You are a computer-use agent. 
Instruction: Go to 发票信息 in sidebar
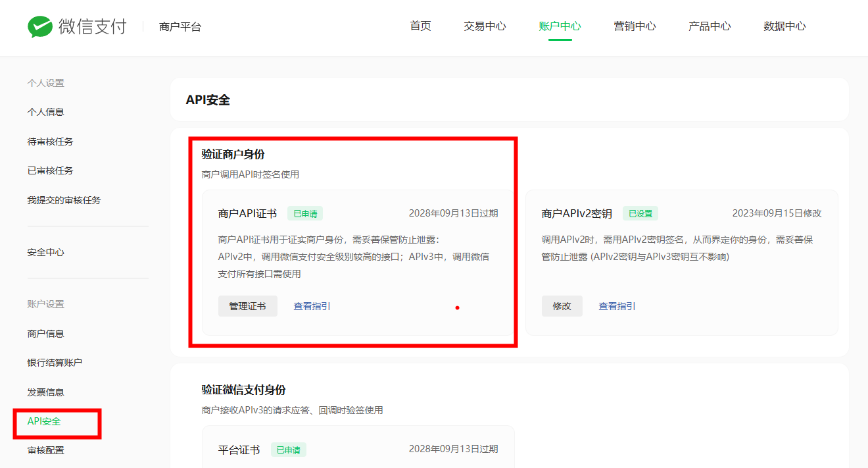click(46, 392)
